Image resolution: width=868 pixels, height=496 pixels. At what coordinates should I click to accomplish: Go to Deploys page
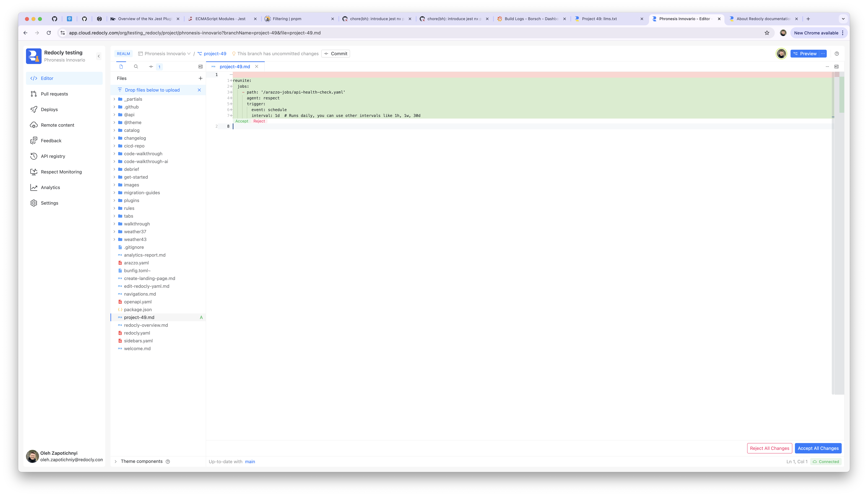point(64,109)
